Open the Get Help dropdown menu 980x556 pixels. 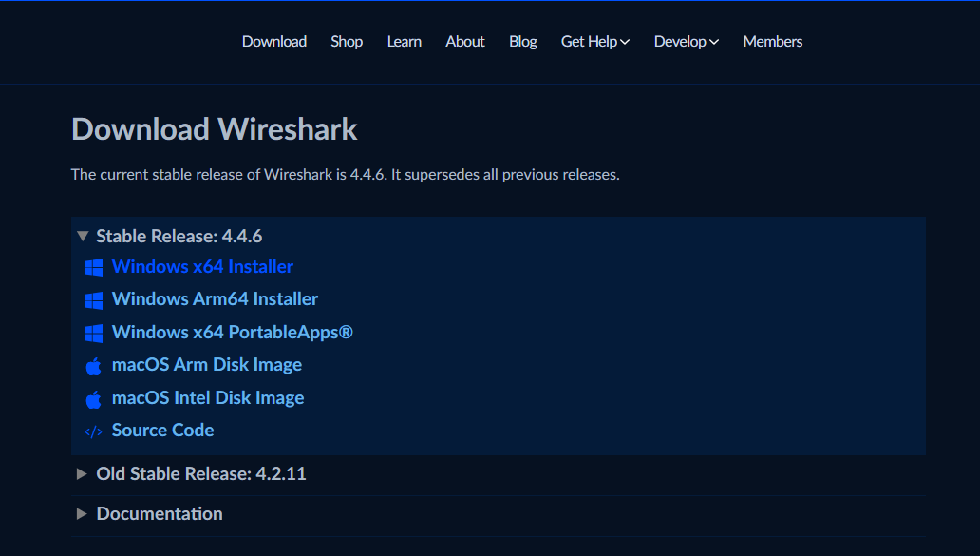595,41
